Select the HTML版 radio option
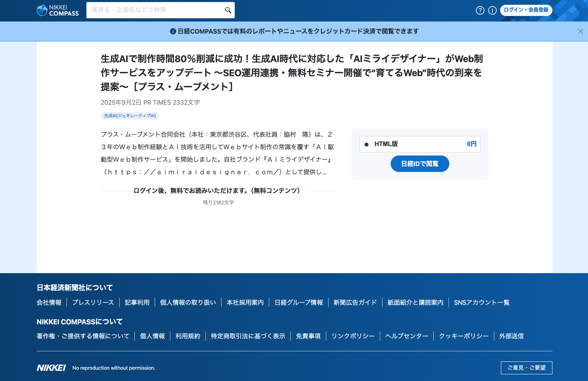This screenshot has width=588, height=381. coord(366,144)
